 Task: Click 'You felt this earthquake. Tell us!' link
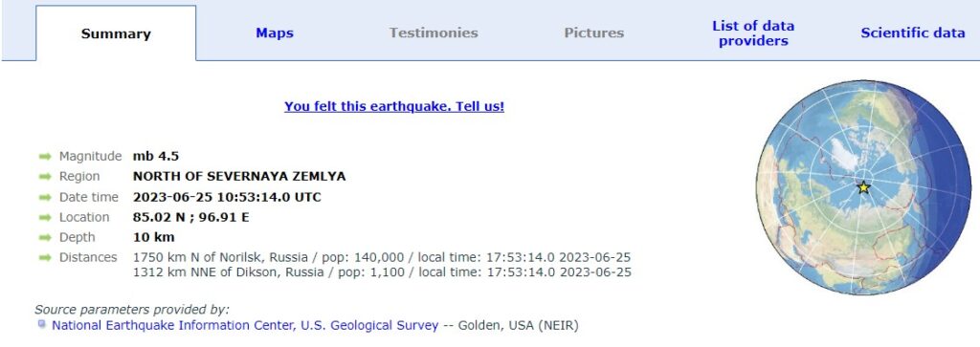point(394,107)
